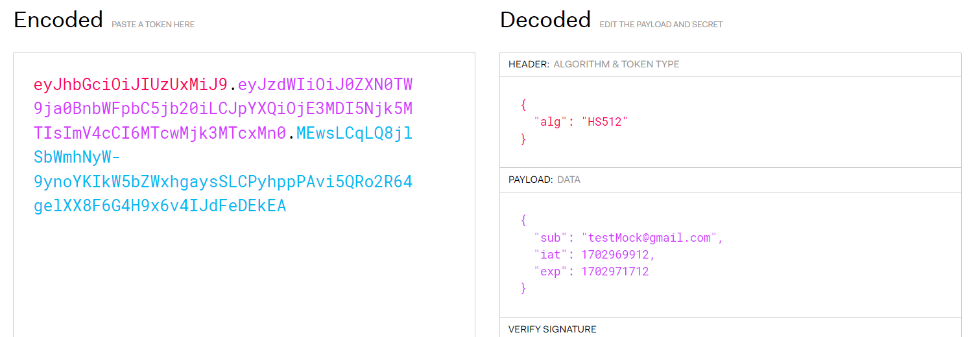980x337 pixels.
Task: Click the "Encoded" heading
Action: click(x=58, y=20)
